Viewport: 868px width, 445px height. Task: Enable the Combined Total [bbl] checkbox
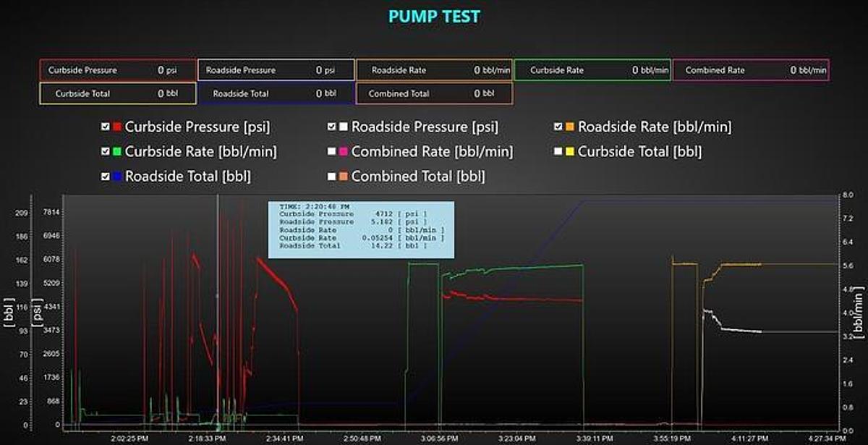coord(332,177)
